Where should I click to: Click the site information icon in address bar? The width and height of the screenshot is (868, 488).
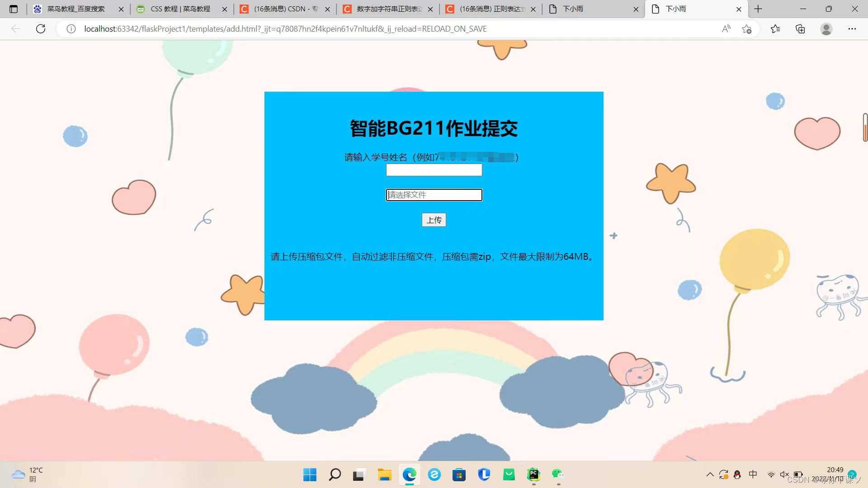tap(71, 29)
